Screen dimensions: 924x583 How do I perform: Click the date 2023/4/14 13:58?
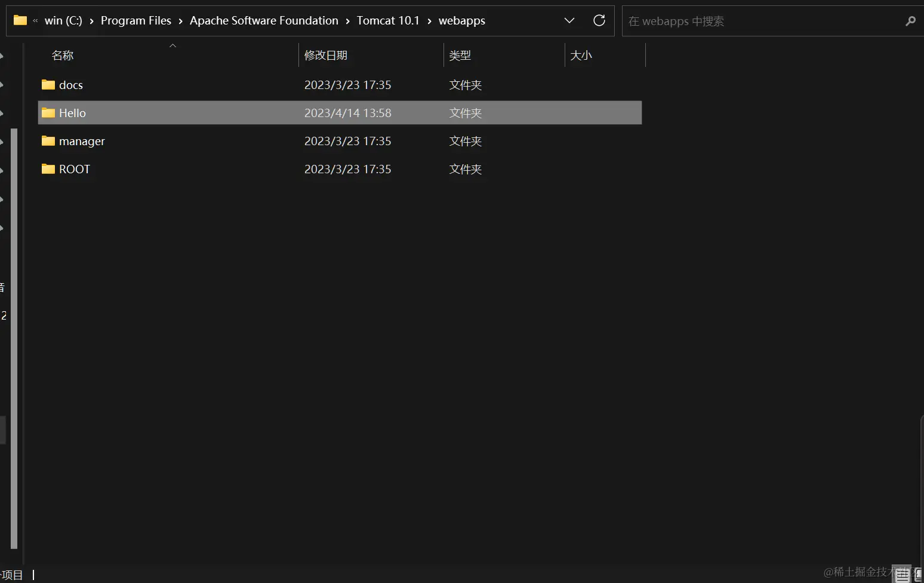pos(348,113)
